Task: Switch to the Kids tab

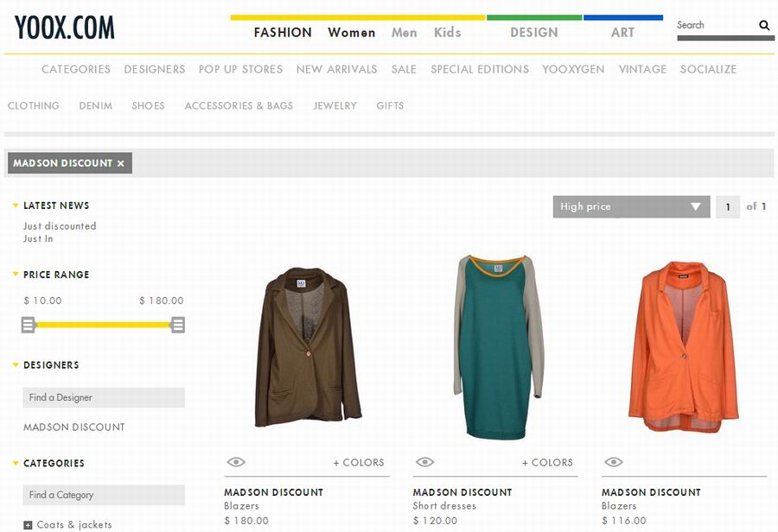Action: [x=447, y=33]
